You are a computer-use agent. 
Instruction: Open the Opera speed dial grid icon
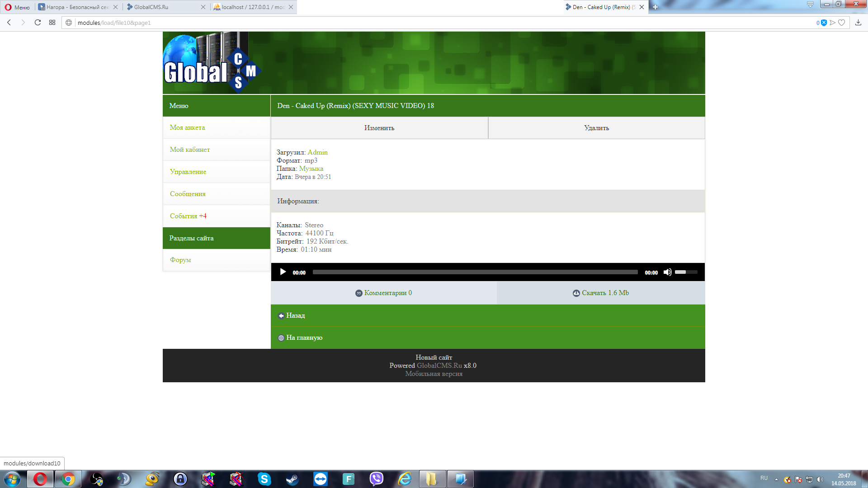coord(52,23)
